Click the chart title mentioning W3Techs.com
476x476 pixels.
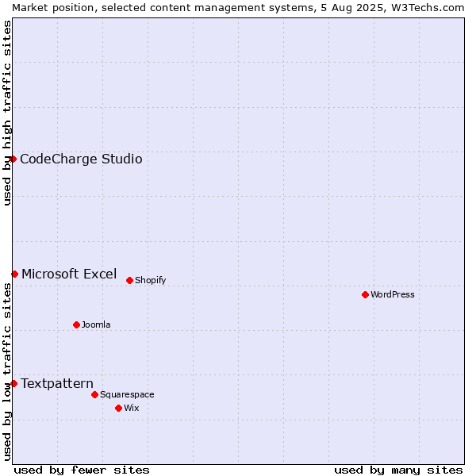pos(238,8)
